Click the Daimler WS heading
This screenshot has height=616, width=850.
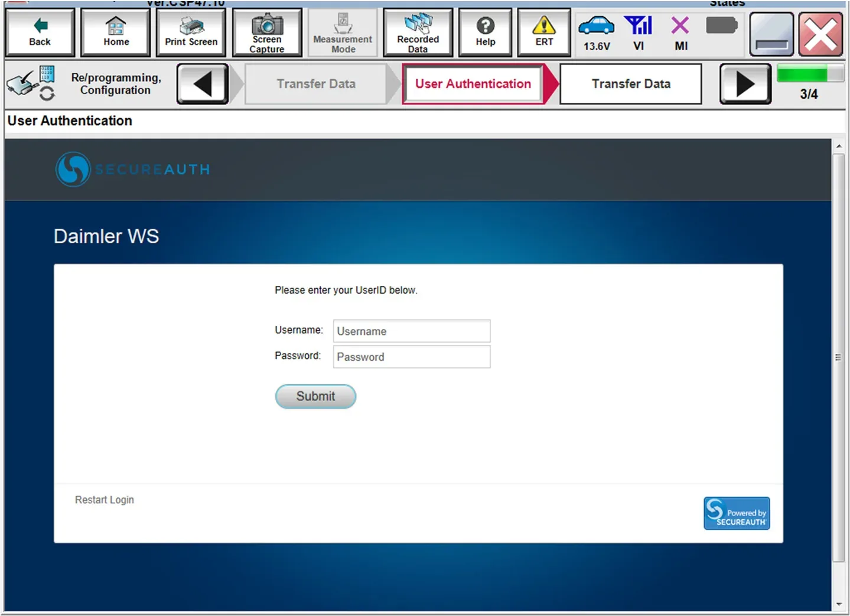coord(106,236)
